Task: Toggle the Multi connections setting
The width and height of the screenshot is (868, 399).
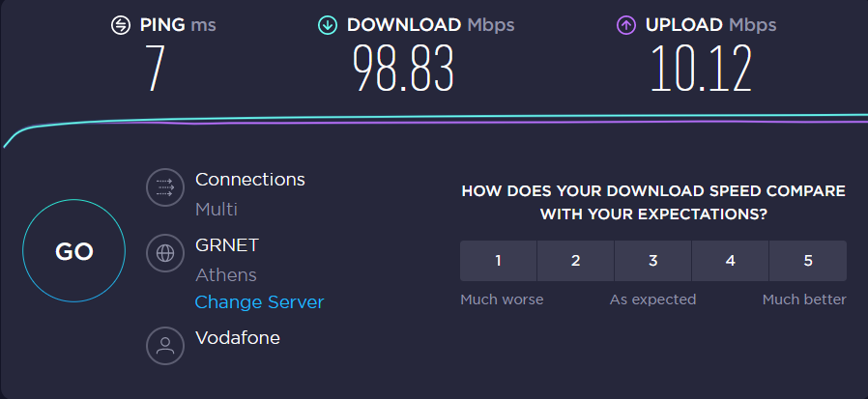Action: (217, 210)
